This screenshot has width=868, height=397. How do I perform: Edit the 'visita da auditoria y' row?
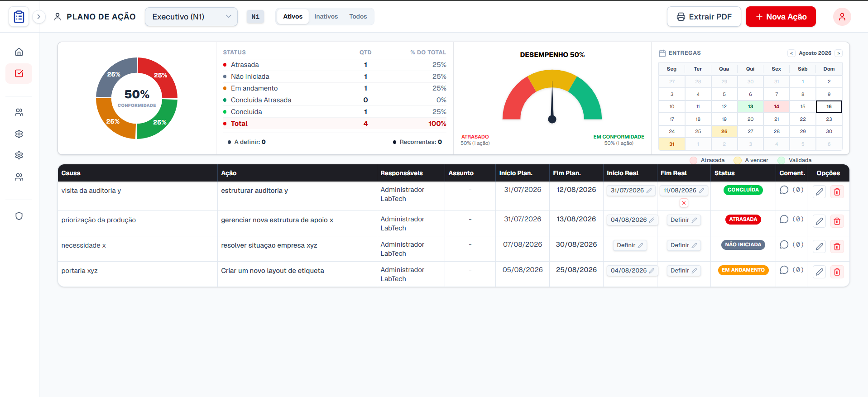[819, 192]
